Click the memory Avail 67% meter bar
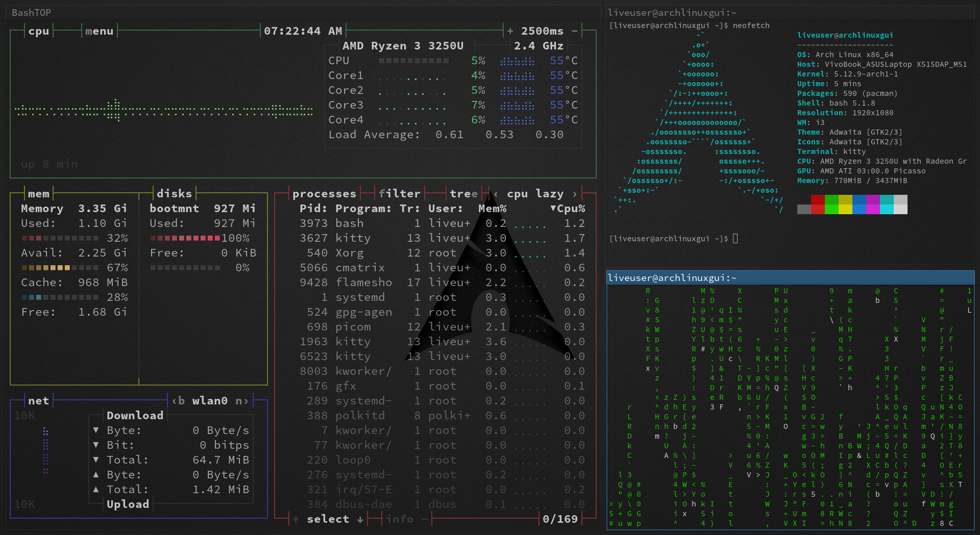The height and width of the screenshot is (535, 980). [60, 267]
